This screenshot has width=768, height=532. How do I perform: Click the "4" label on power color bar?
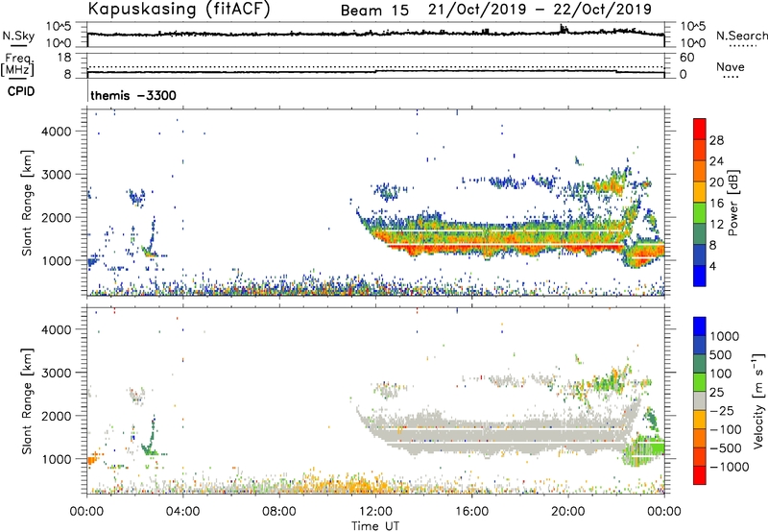pos(713,267)
